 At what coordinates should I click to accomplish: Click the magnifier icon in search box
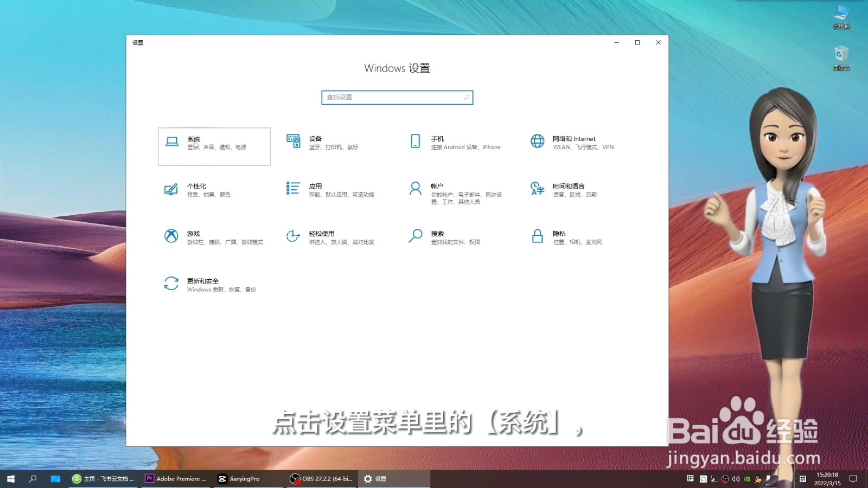pos(466,98)
